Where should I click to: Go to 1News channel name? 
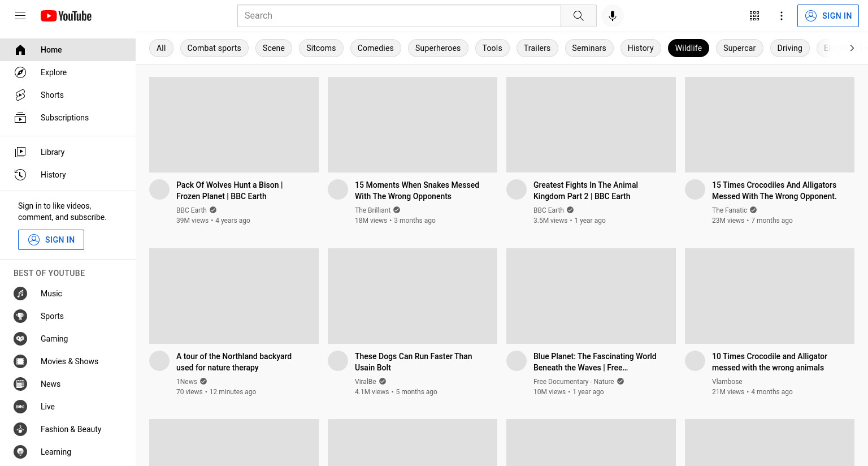pyautogui.click(x=186, y=382)
